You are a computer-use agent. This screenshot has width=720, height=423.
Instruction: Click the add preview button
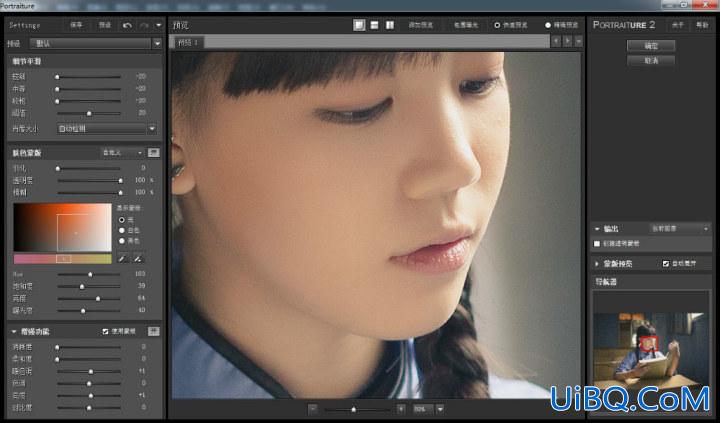coord(421,25)
